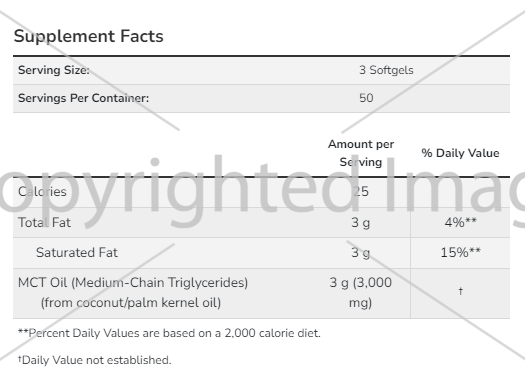This screenshot has width=525, height=370.
Task: Select the Saturated Fat row label
Action: point(77,252)
